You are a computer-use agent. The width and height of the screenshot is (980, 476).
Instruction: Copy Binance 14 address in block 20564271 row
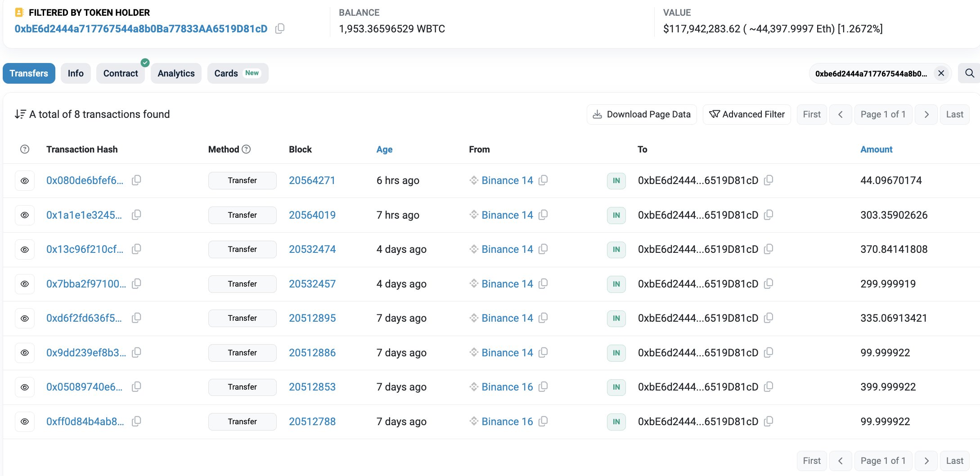pyautogui.click(x=543, y=180)
